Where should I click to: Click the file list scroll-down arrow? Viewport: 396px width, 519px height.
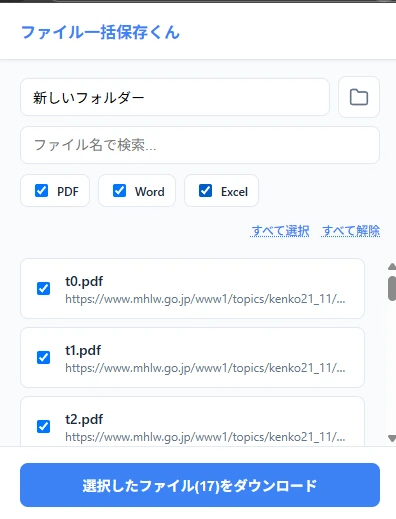[392, 438]
